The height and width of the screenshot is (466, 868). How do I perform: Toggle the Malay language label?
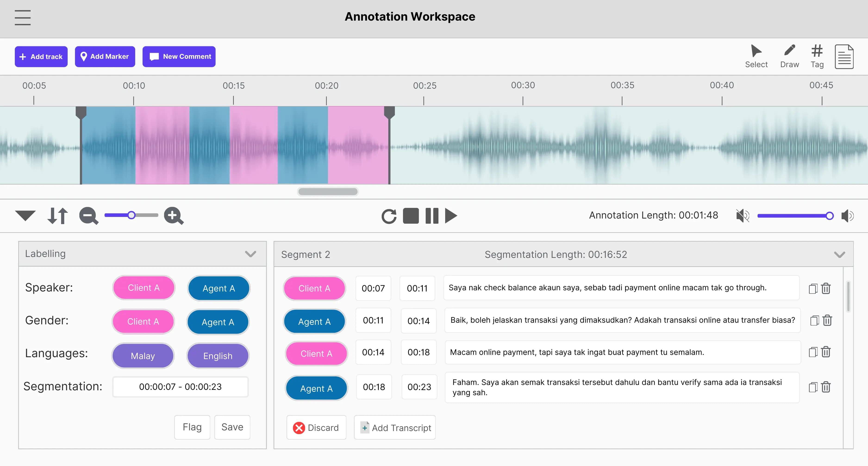143,356
